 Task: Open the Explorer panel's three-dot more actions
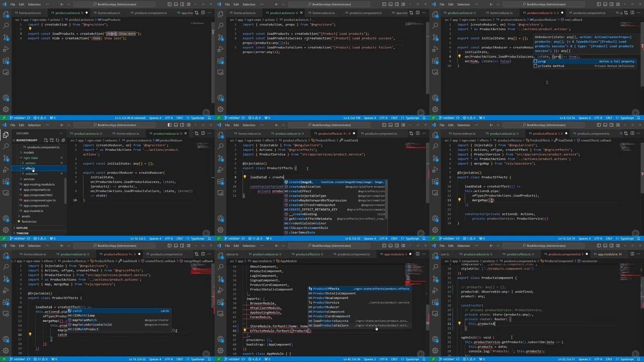point(61,133)
